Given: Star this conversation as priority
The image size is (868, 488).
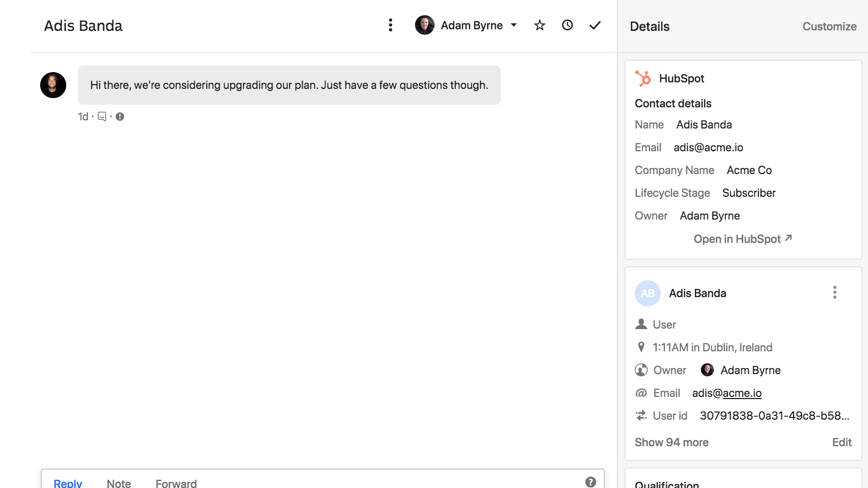Looking at the screenshot, I should click(539, 25).
